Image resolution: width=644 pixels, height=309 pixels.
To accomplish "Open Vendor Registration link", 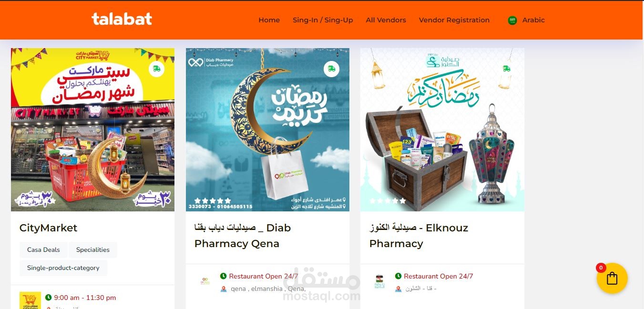I will [x=454, y=20].
